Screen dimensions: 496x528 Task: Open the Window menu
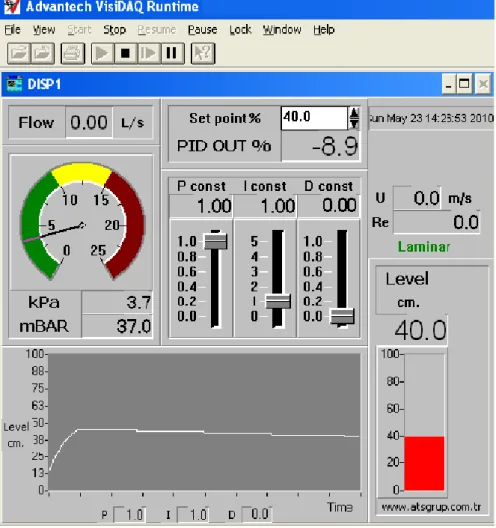coord(282,30)
